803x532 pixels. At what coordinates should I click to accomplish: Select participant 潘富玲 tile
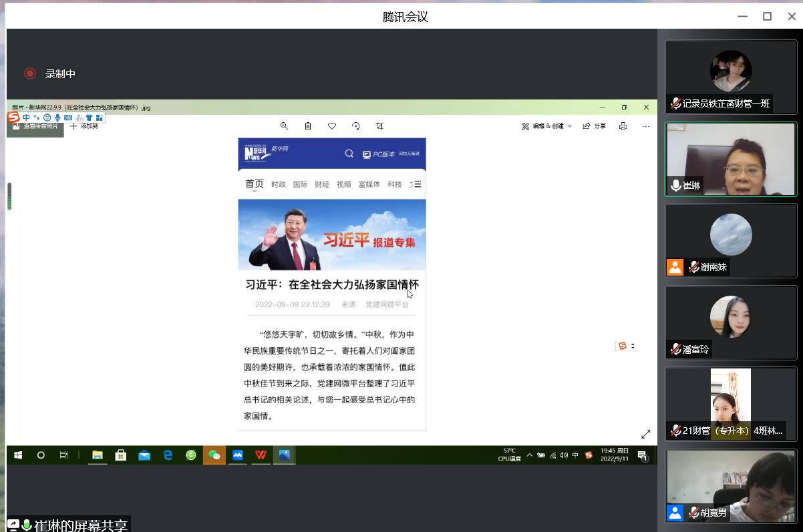731,322
